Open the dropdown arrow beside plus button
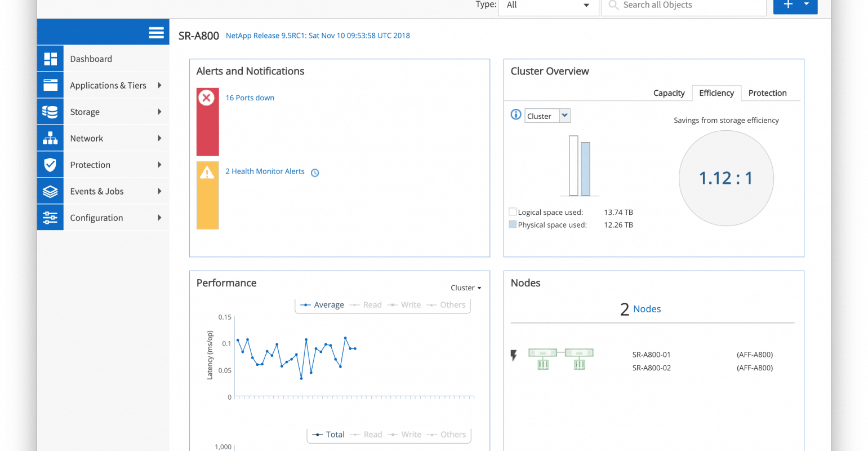This screenshot has width=868, height=451. pyautogui.click(x=807, y=5)
